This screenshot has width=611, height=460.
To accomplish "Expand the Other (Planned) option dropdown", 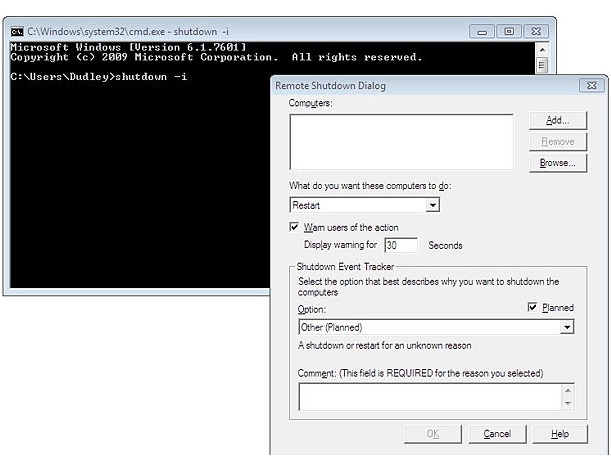I will pyautogui.click(x=567, y=327).
